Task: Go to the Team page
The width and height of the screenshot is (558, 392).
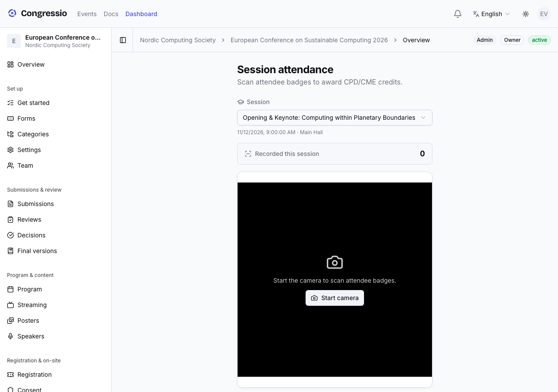Action: tap(55, 166)
